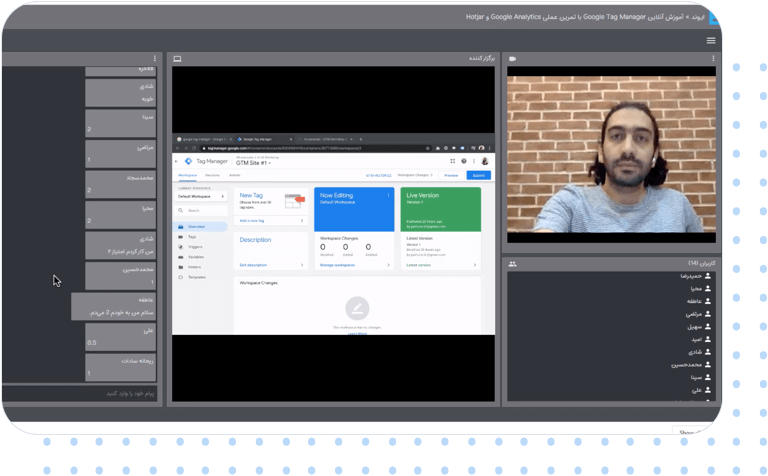Click the search magnifier icon in the GTM sidebar
This screenshot has height=476, width=768.
point(181,211)
